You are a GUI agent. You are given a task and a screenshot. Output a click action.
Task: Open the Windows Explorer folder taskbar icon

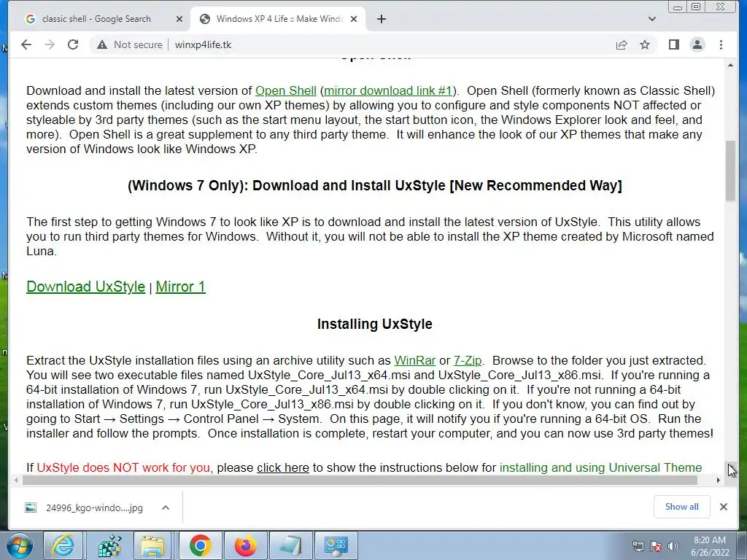[x=152, y=545]
